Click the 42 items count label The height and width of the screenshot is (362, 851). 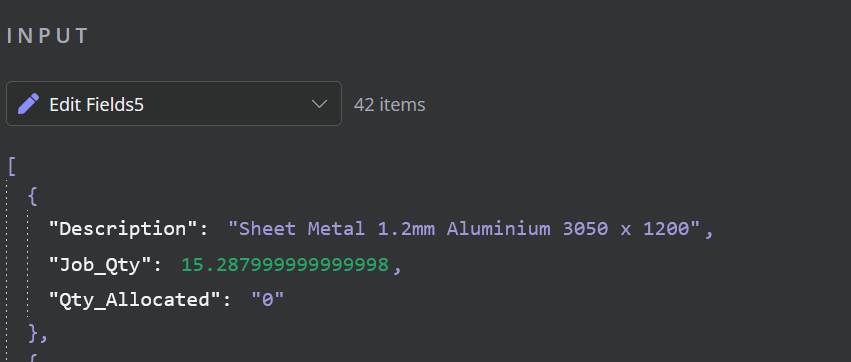pos(389,104)
